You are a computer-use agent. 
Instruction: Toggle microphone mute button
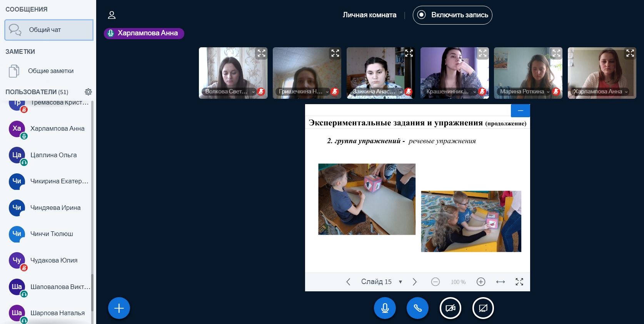point(385,308)
